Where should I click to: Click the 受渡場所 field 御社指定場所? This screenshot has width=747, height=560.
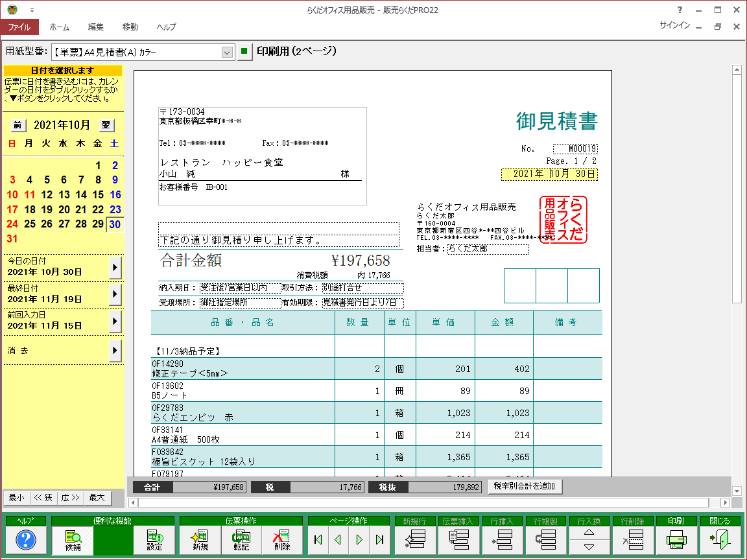[240, 303]
